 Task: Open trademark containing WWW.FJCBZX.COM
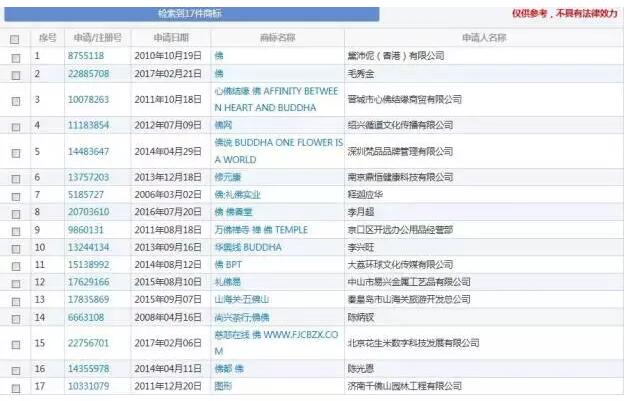click(276, 343)
